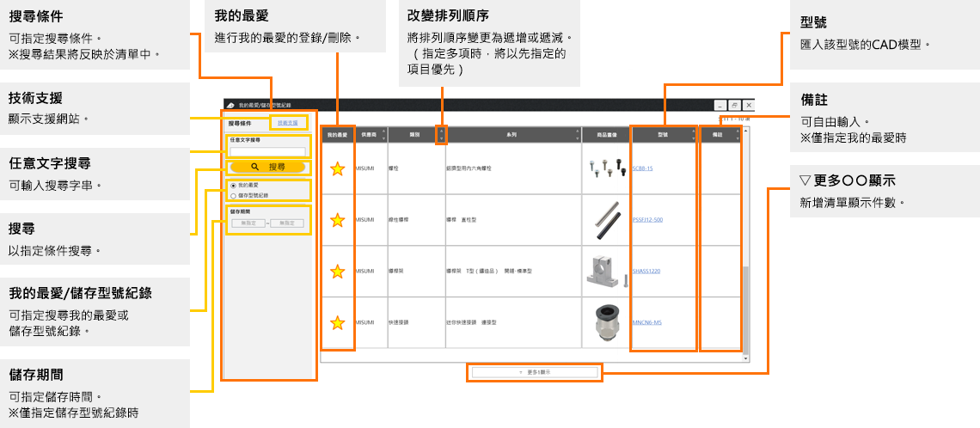The image size is (980, 428).
Task: Select the 我的最愛 radio button
Action: tap(233, 186)
